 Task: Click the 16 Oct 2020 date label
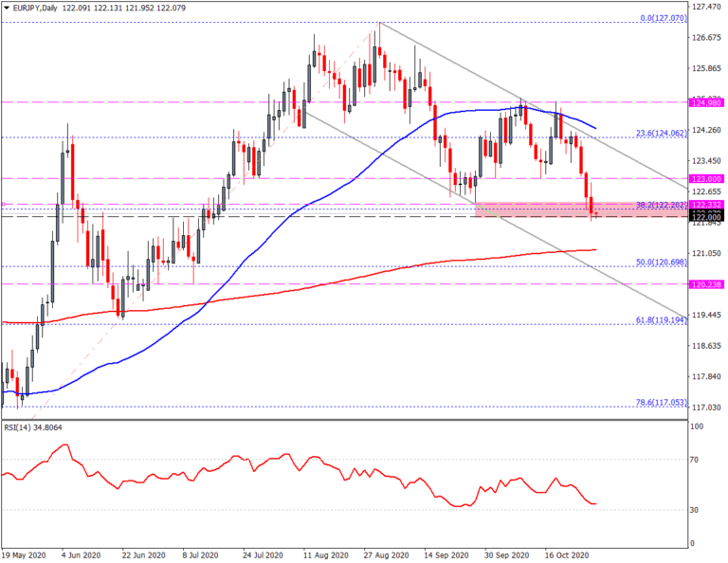pos(567,555)
